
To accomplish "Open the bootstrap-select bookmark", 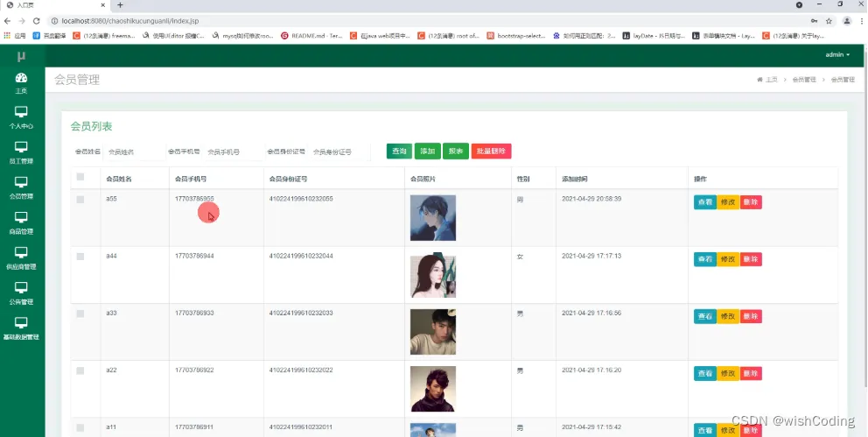I will tap(517, 35).
